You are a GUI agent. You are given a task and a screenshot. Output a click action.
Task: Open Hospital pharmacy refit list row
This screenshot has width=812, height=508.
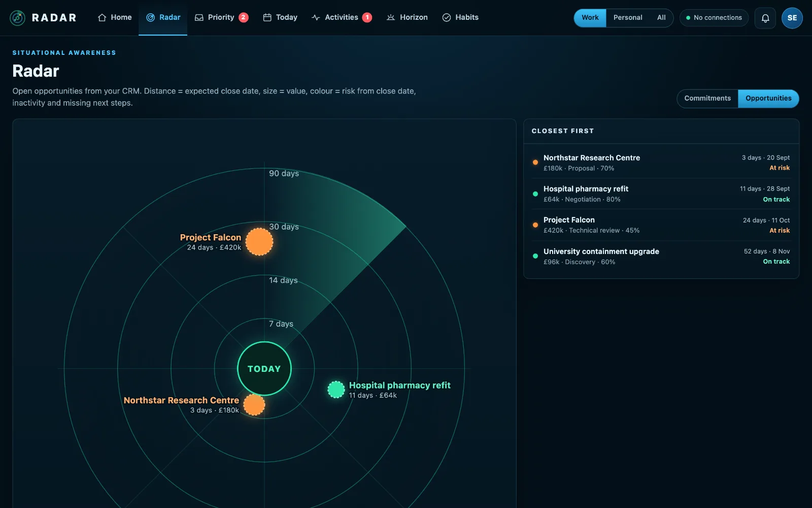point(661,194)
